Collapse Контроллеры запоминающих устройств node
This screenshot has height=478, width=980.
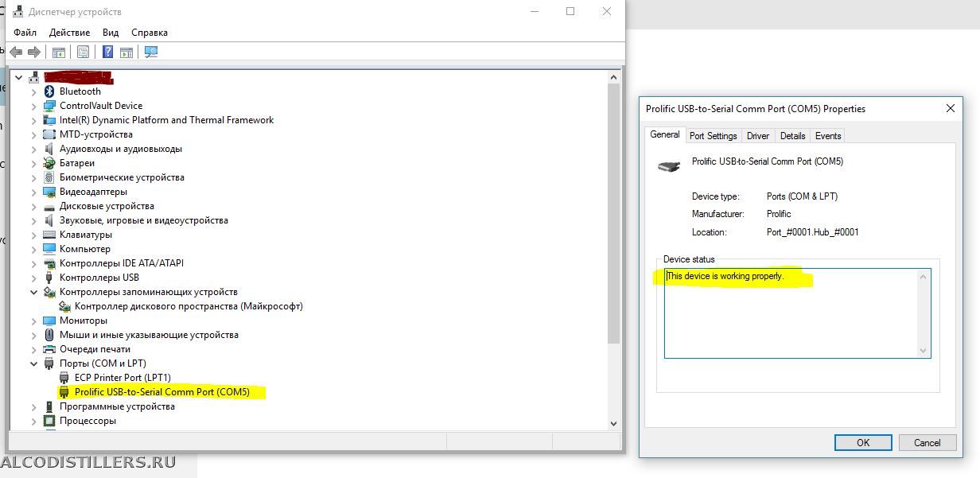click(x=33, y=292)
